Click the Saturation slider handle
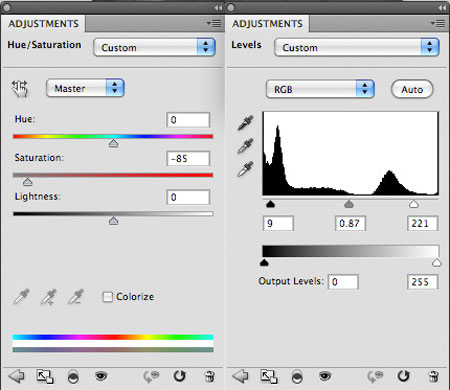This screenshot has width=450, height=390. pyautogui.click(x=27, y=182)
